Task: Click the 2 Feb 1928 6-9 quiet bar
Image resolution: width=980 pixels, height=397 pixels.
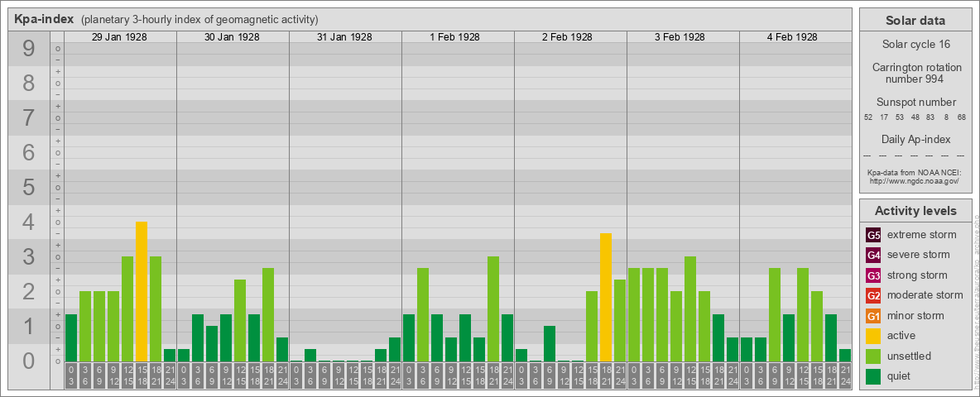Action: (x=550, y=343)
